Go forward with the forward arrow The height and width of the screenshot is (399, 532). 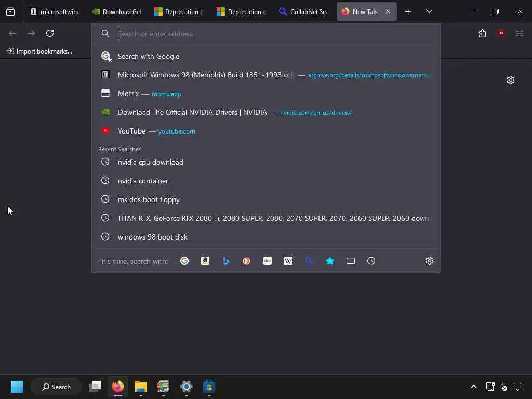pos(31,33)
